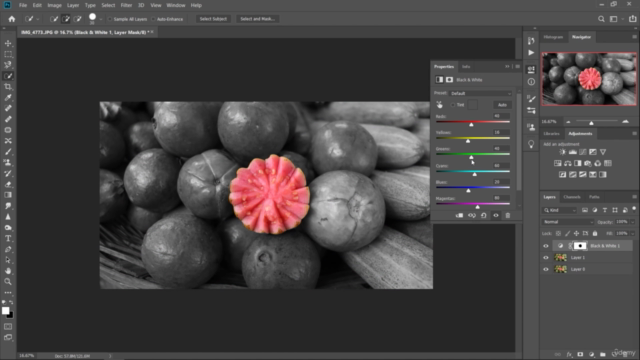This screenshot has height=360, width=640.
Task: Click the Black & White 1 layer mask thumbnail
Action: pyautogui.click(x=580, y=246)
